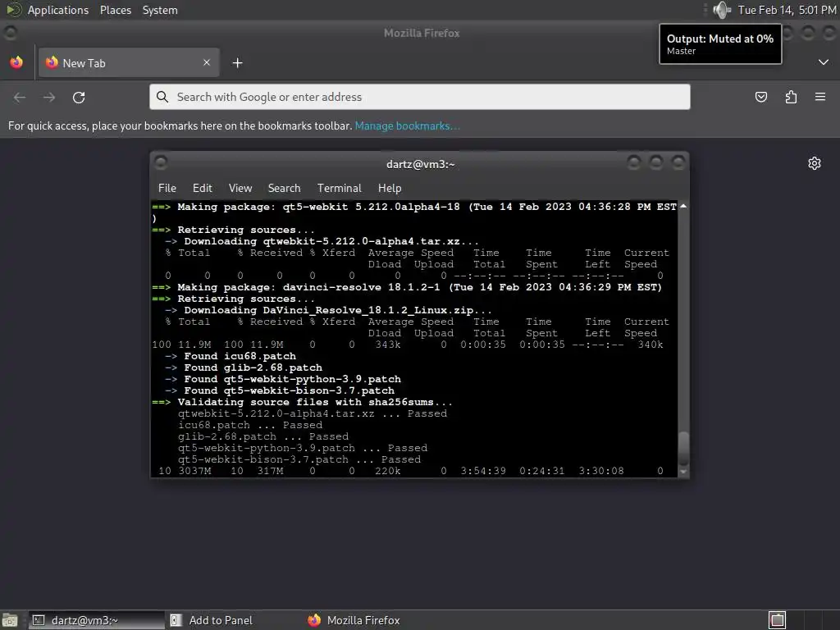Image resolution: width=840 pixels, height=630 pixels.
Task: Open the Save to Pocket icon
Action: click(x=760, y=97)
